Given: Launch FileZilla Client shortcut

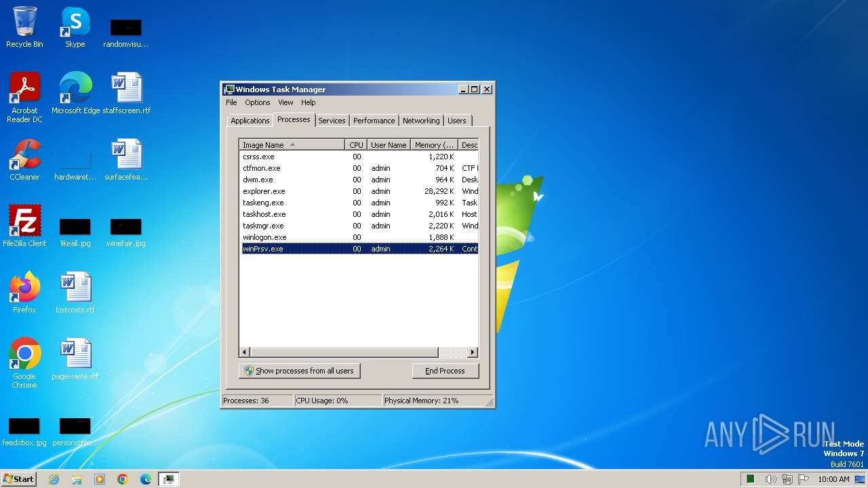Looking at the screenshot, I should 24,226.
